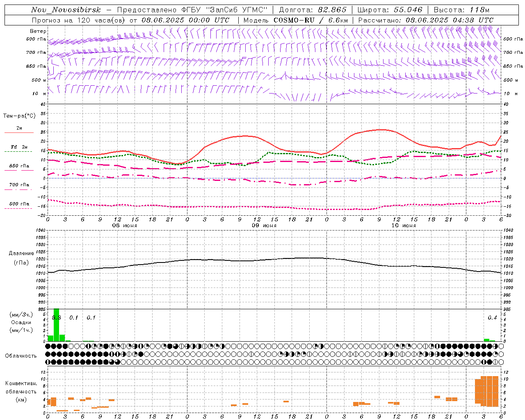This screenshot has height=420, width=525.
Task: Click the Давление panel label
Action: pos(21,253)
